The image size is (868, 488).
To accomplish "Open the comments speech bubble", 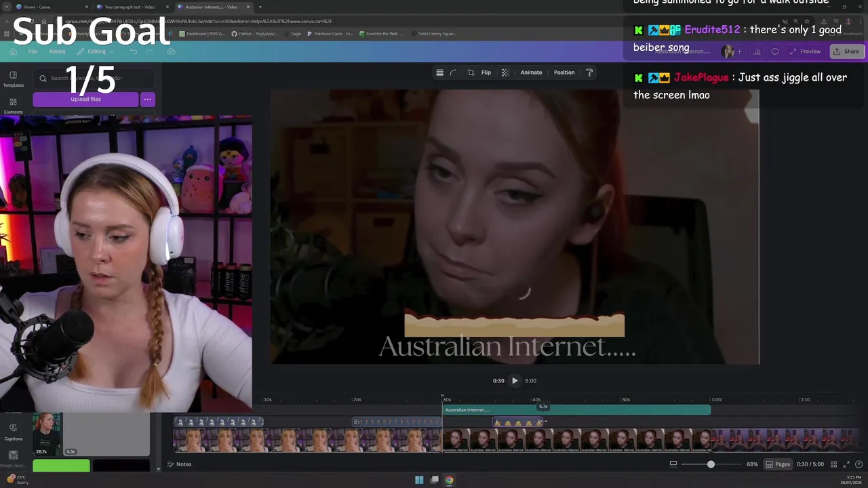I will [775, 52].
